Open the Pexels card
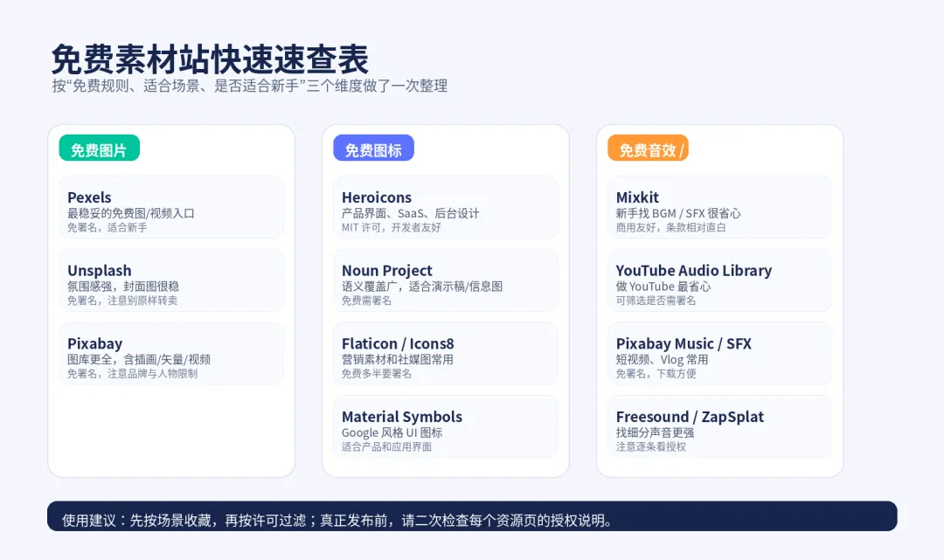 [171, 208]
